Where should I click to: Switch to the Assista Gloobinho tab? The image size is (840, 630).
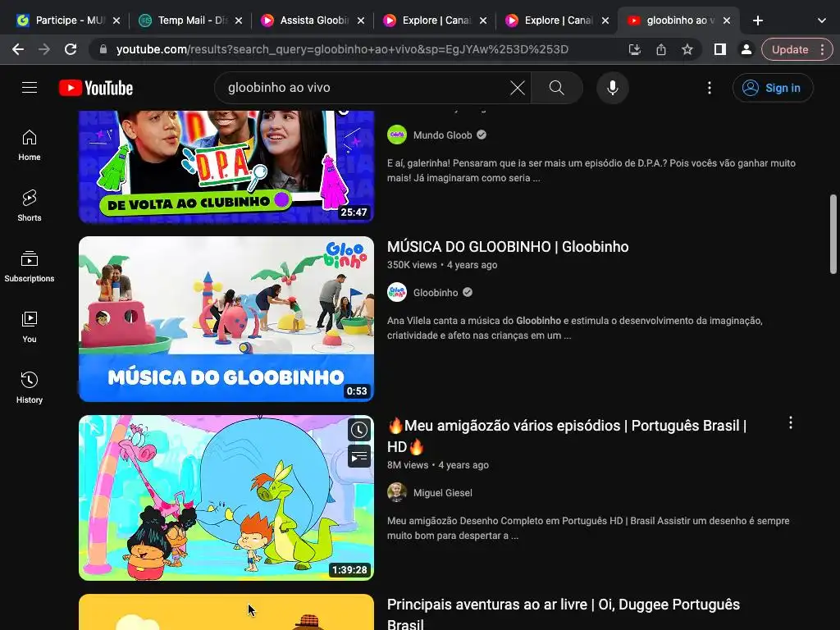click(313, 21)
